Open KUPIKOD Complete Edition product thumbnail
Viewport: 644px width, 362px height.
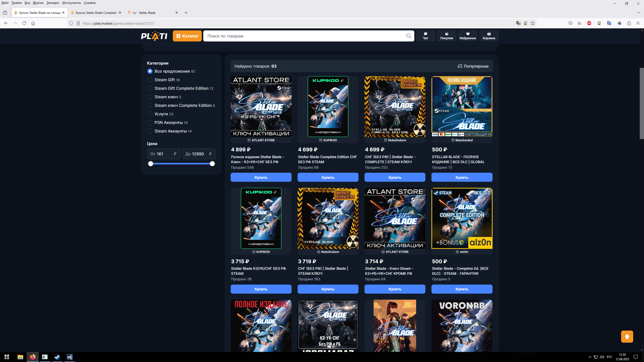pos(328,107)
